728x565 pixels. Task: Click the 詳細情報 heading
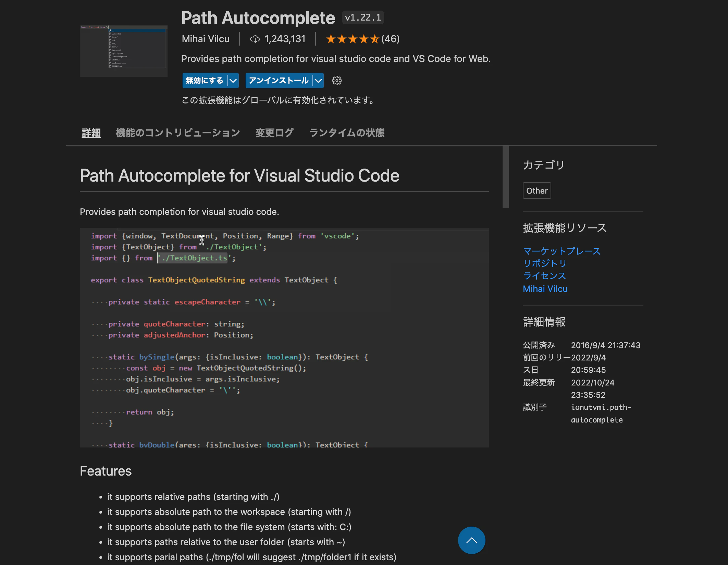[544, 322]
